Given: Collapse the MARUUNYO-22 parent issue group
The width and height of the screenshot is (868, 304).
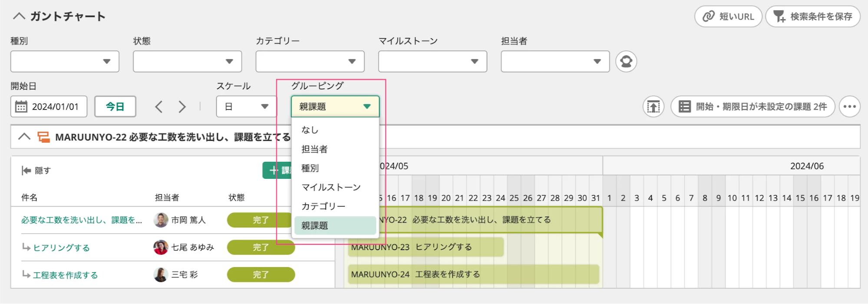Looking at the screenshot, I should click(24, 137).
